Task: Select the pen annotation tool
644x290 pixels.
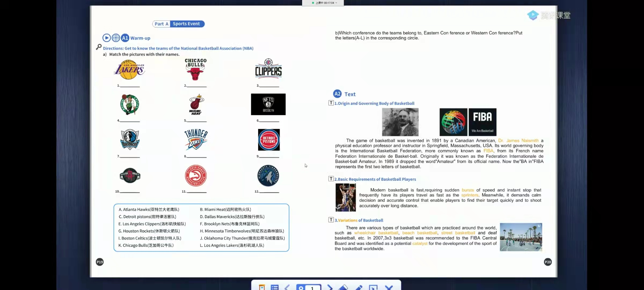Action: click(x=359, y=287)
